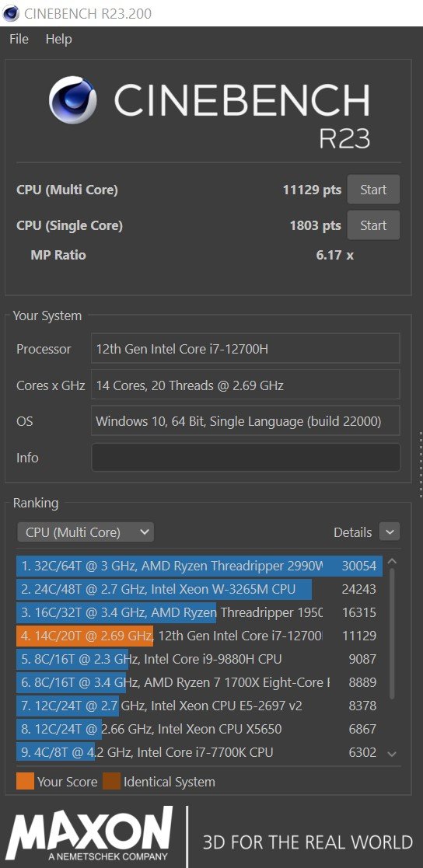Viewport: 423px width, 868px height.
Task: Open the CPU (Multi Core) ranking dropdown
Action: (x=86, y=532)
